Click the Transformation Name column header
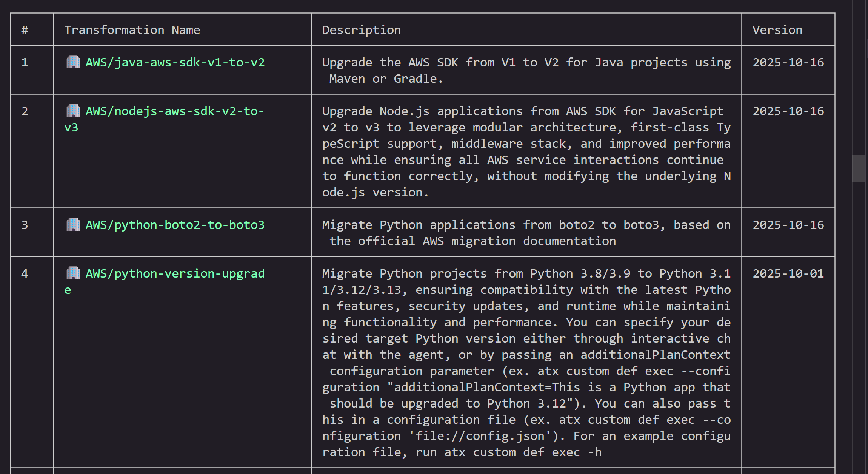868x474 pixels. coord(132,29)
